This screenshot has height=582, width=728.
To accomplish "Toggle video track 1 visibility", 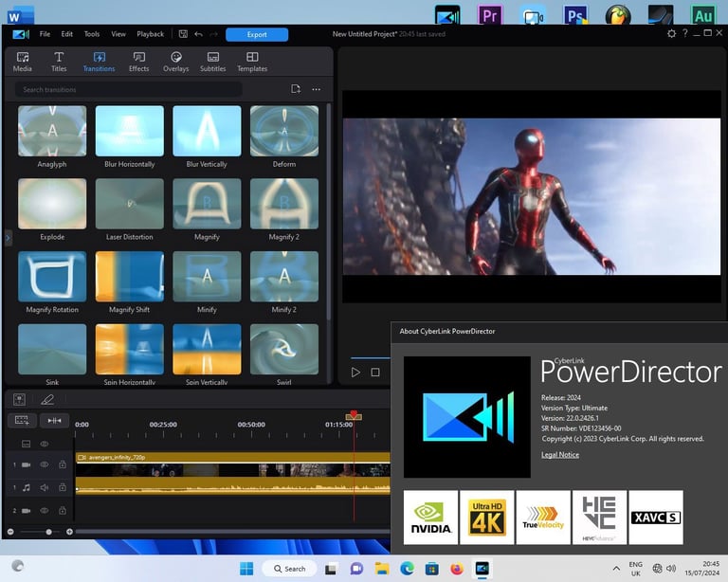I will coord(45,464).
